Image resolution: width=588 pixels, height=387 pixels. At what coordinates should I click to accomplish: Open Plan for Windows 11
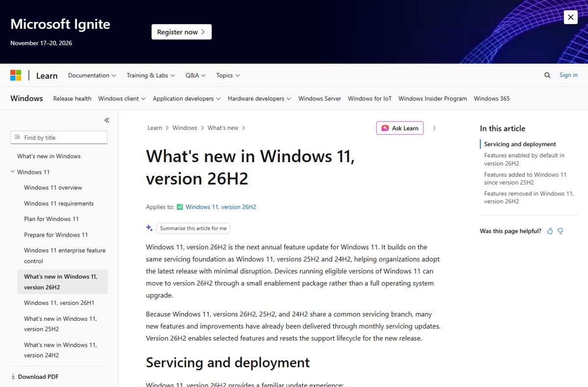coord(51,219)
